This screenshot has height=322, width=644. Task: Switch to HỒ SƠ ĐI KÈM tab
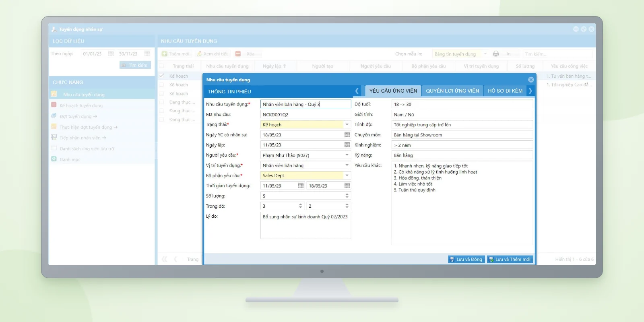(505, 91)
